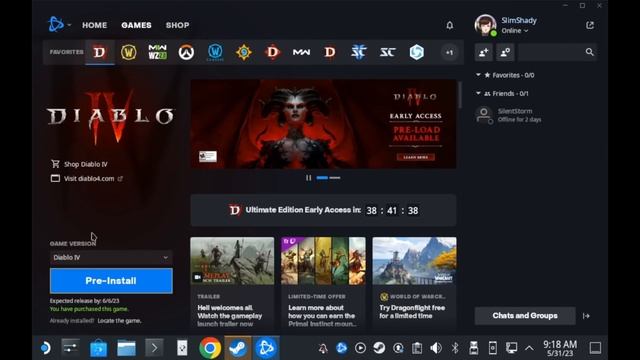The width and height of the screenshot is (640, 360).
Task: Click the SlimShady profile avatar
Action: click(485, 25)
